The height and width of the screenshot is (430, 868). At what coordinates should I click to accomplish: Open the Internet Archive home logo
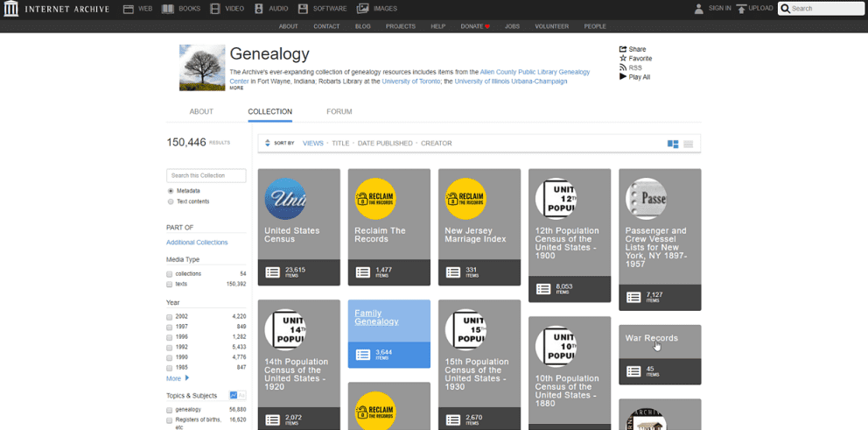click(x=11, y=9)
